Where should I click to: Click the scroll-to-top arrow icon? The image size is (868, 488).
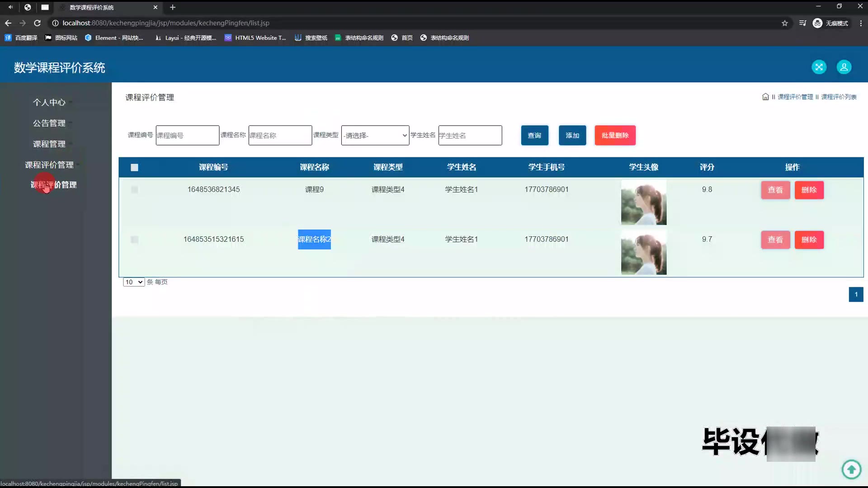coord(851,469)
